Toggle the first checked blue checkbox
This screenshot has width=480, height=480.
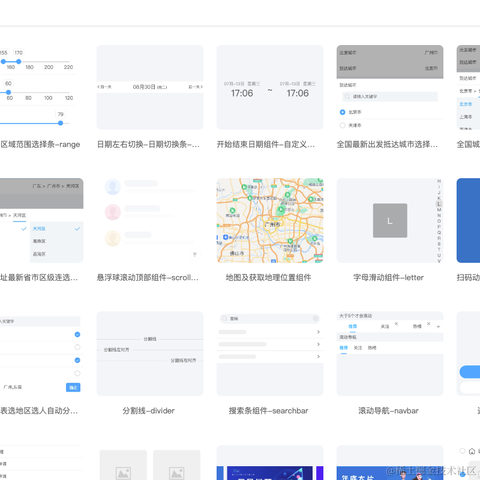tap(77, 334)
